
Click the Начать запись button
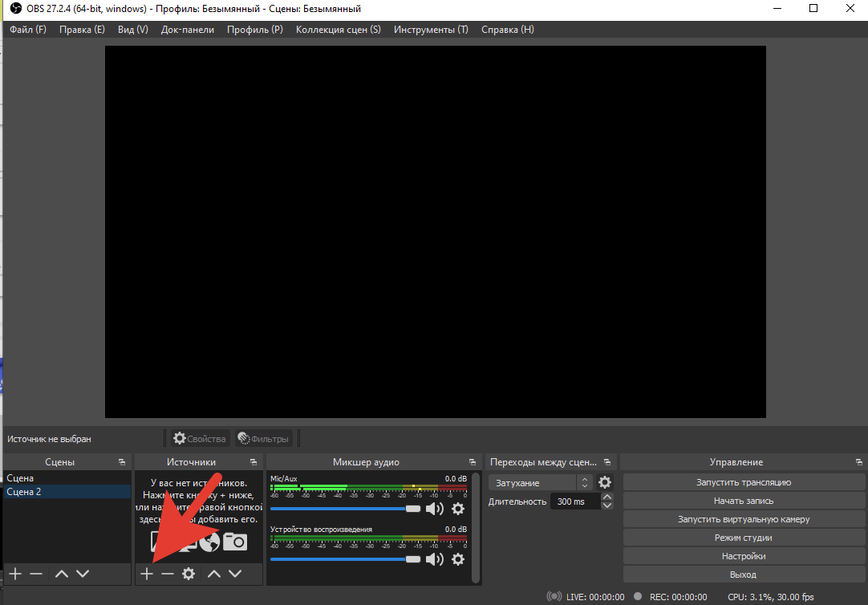pyautogui.click(x=744, y=501)
